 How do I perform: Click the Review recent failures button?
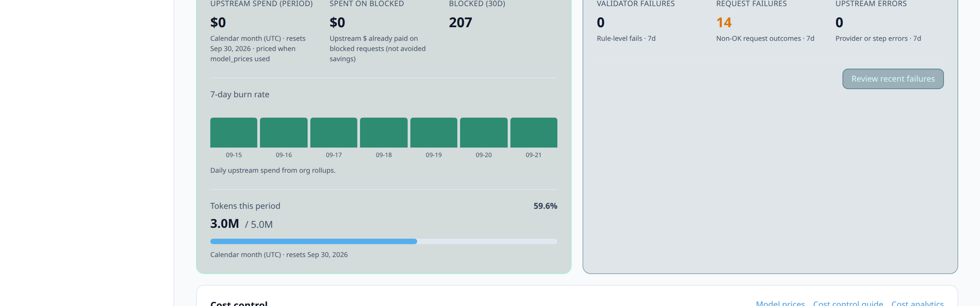pyautogui.click(x=893, y=79)
